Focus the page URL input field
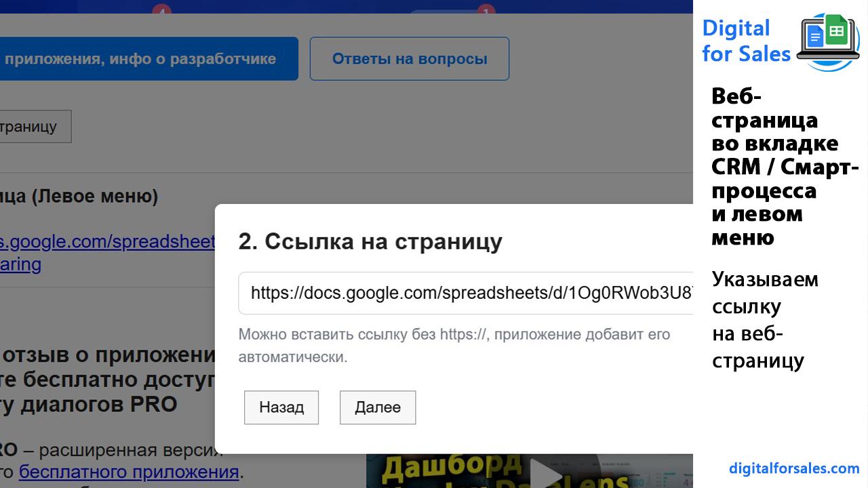The width and height of the screenshot is (868, 488). 465,293
